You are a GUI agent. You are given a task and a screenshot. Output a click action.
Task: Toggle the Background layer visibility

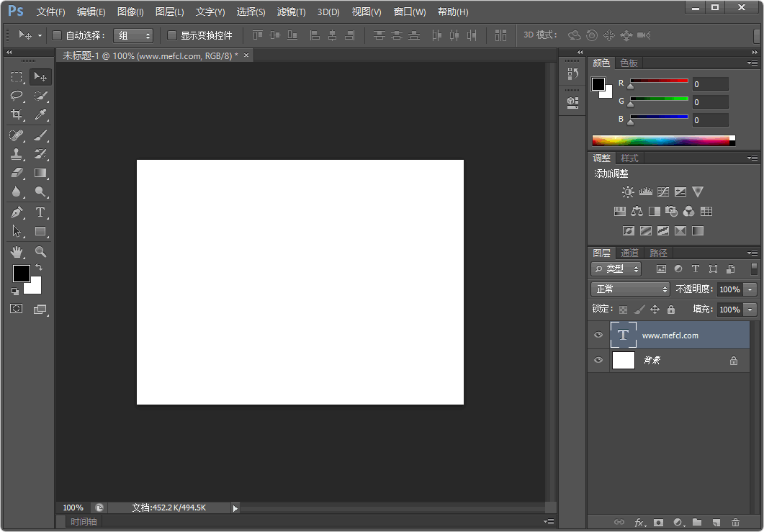pyautogui.click(x=598, y=360)
